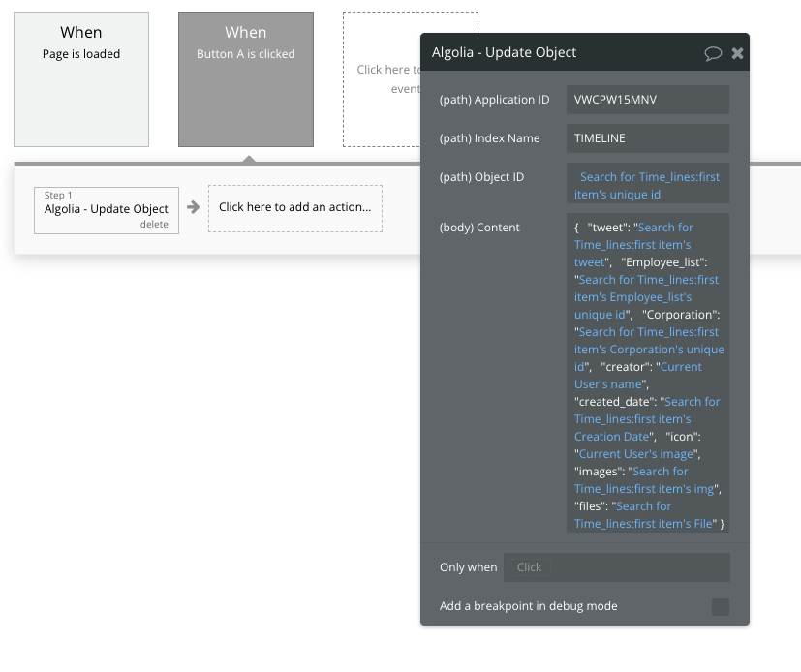Click Current User's name expression in Content
The width and height of the screenshot is (801, 672).
pos(638,376)
